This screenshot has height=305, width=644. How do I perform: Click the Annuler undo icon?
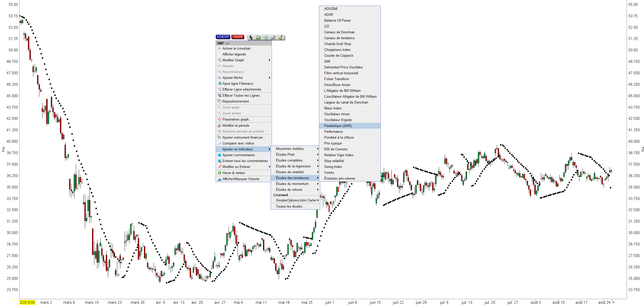(219, 66)
